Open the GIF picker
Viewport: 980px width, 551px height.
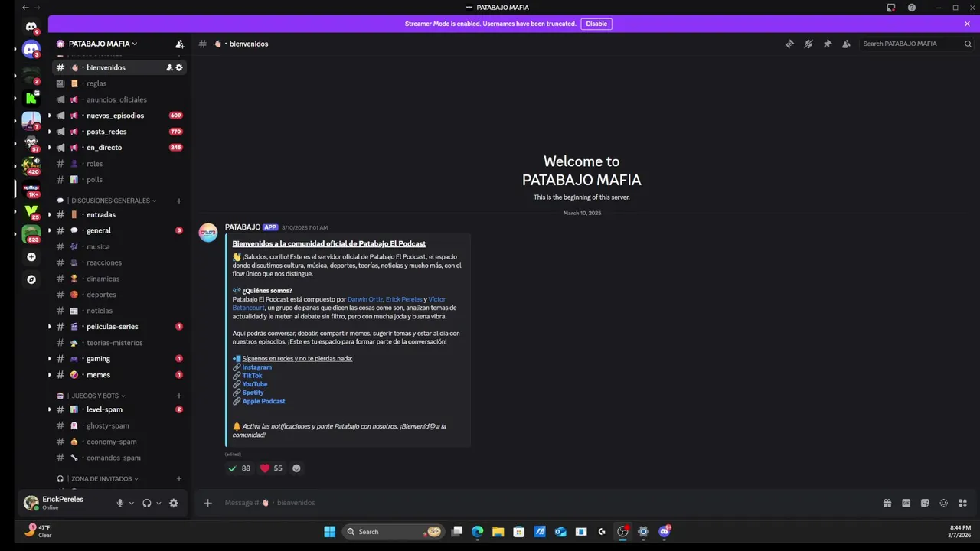[906, 503]
